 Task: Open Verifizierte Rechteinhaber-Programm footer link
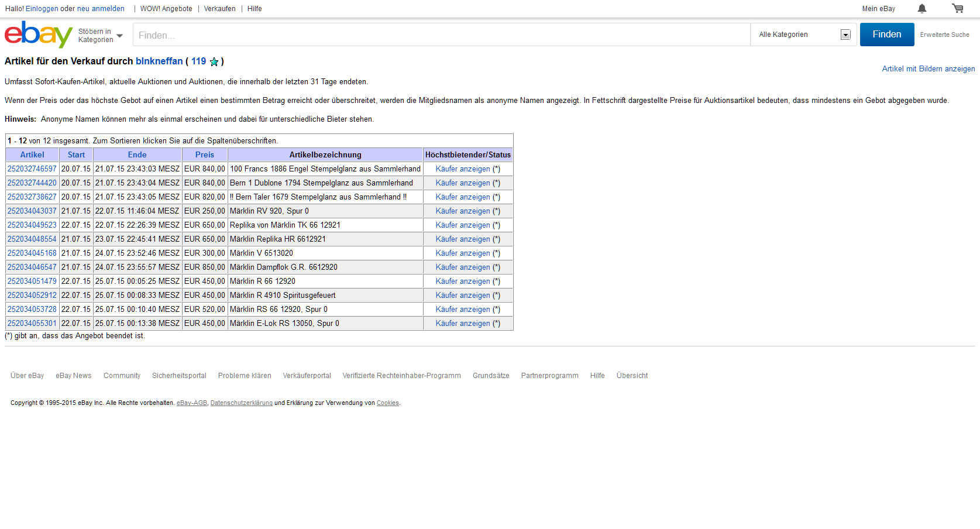402,376
